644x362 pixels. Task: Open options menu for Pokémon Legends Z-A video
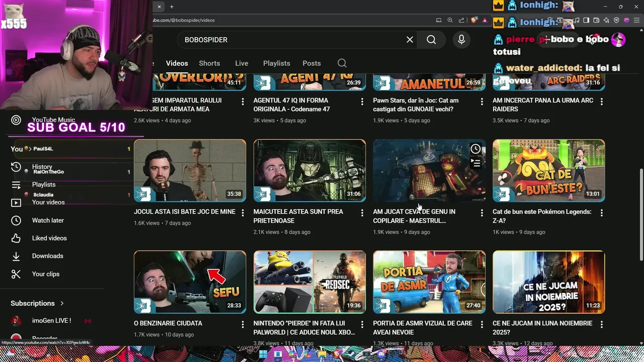click(601, 213)
